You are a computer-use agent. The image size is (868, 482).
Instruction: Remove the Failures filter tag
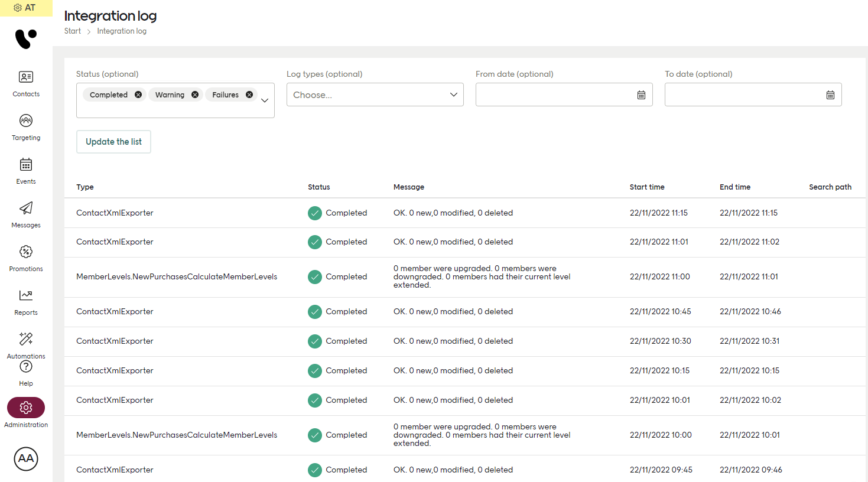(x=249, y=95)
